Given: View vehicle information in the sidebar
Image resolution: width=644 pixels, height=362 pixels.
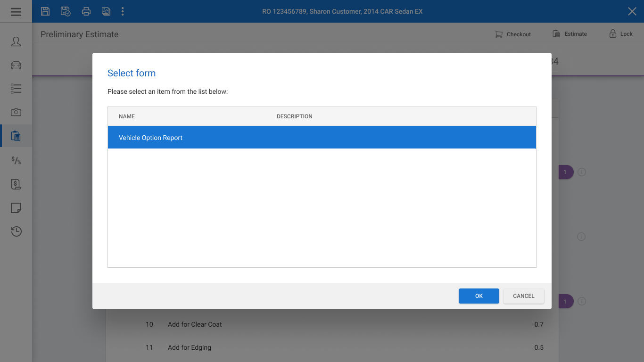Looking at the screenshot, I should (16, 65).
